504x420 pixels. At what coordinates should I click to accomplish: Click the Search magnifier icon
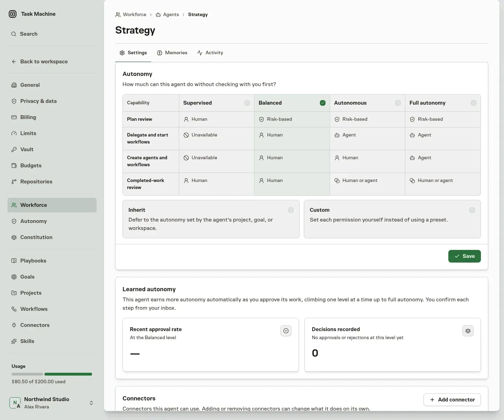tap(14, 34)
